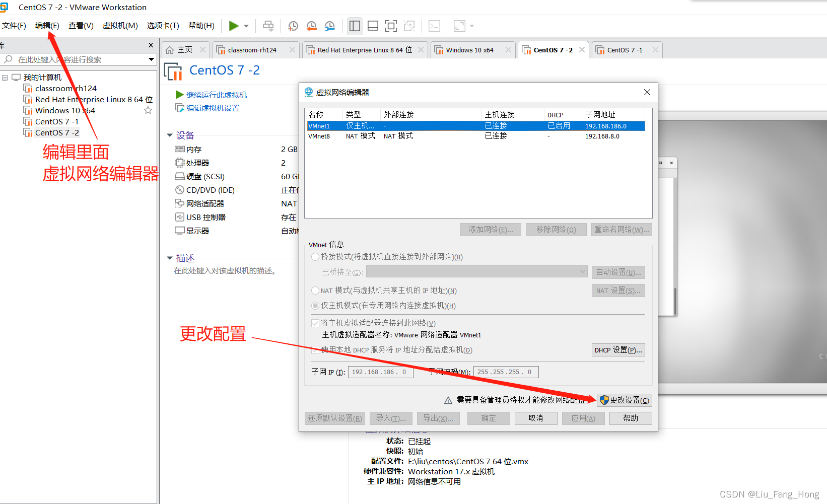
Task: Select the USB 控制器 device entry
Action: pyautogui.click(x=204, y=217)
